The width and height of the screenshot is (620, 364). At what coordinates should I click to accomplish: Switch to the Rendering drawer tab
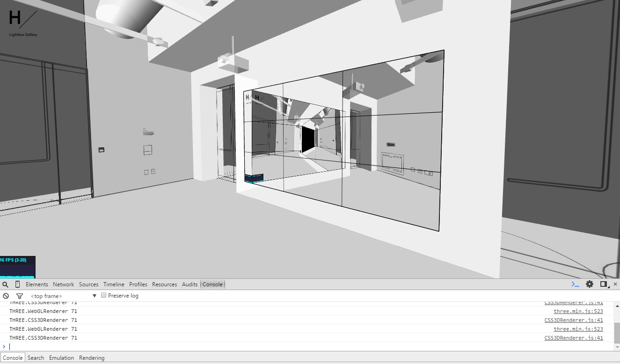[92, 357]
